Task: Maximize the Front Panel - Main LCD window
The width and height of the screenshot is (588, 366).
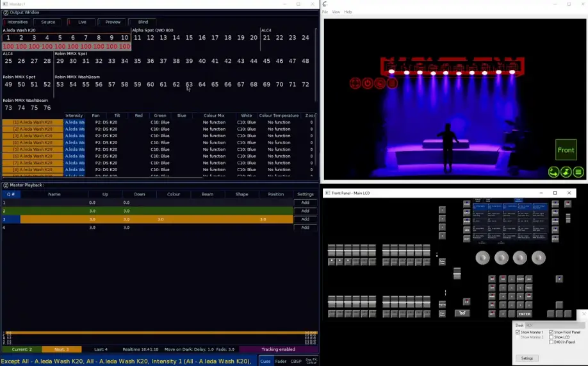Action: [555, 193]
